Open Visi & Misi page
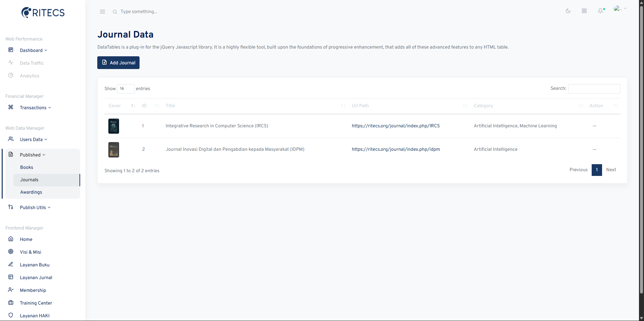Screen dimensions: 644x321 pos(31,252)
